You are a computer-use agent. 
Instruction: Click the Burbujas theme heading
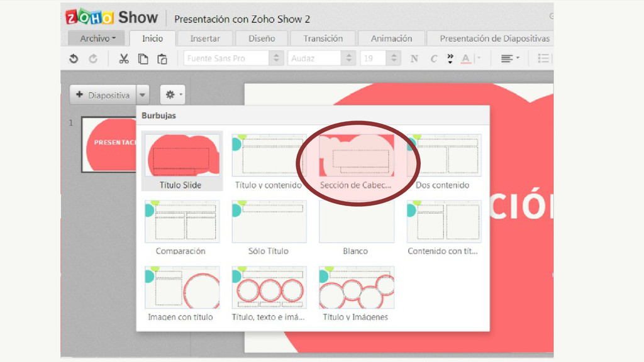click(x=158, y=116)
